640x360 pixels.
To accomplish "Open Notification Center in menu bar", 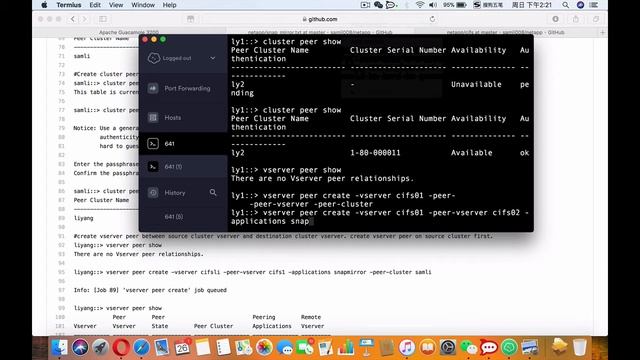I will coord(594,5).
